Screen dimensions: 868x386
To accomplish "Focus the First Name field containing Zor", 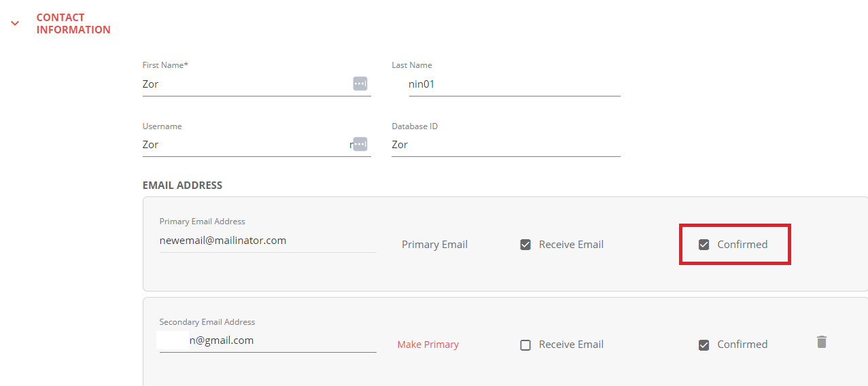I will pyautogui.click(x=256, y=84).
